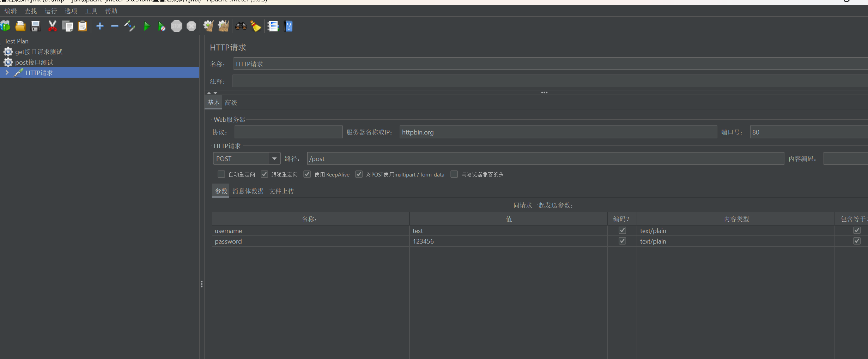868x359 pixels.
Task: Click text/plain in the password row
Action: pos(736,241)
